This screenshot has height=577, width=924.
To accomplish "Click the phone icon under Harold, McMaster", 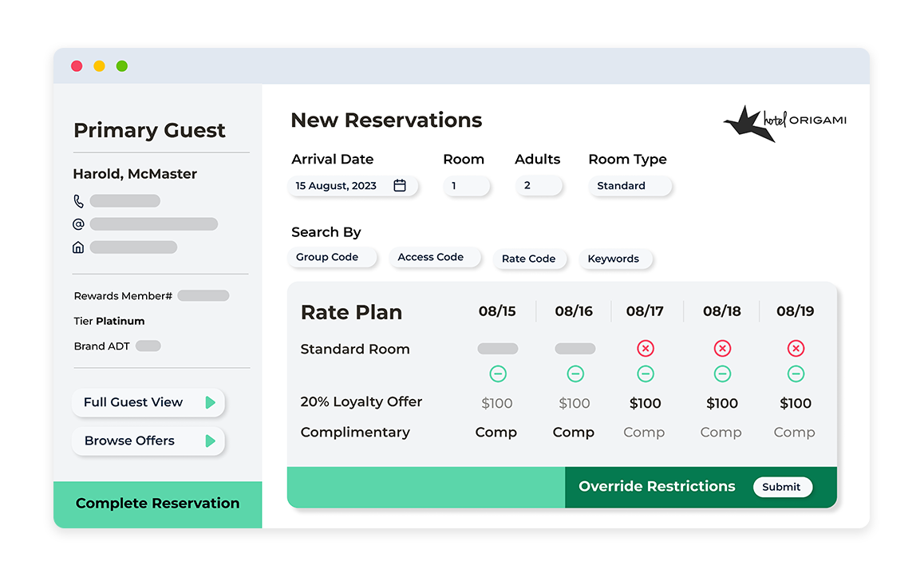I will (x=78, y=201).
